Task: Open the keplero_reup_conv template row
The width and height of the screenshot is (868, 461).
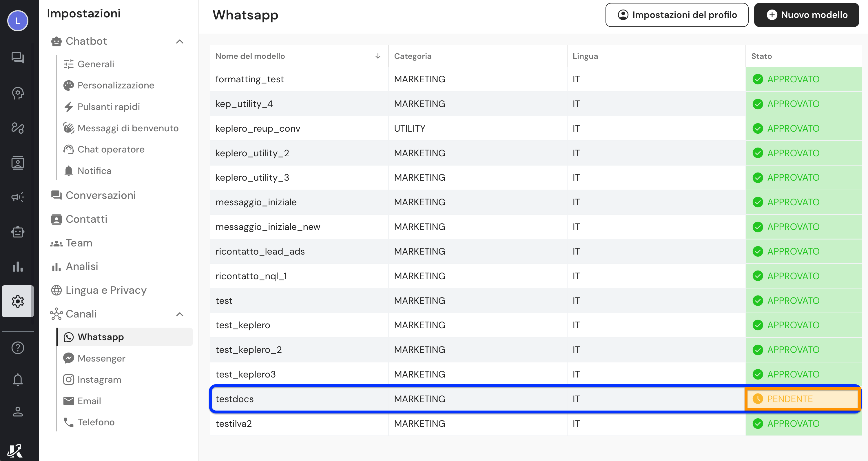Action: click(258, 128)
